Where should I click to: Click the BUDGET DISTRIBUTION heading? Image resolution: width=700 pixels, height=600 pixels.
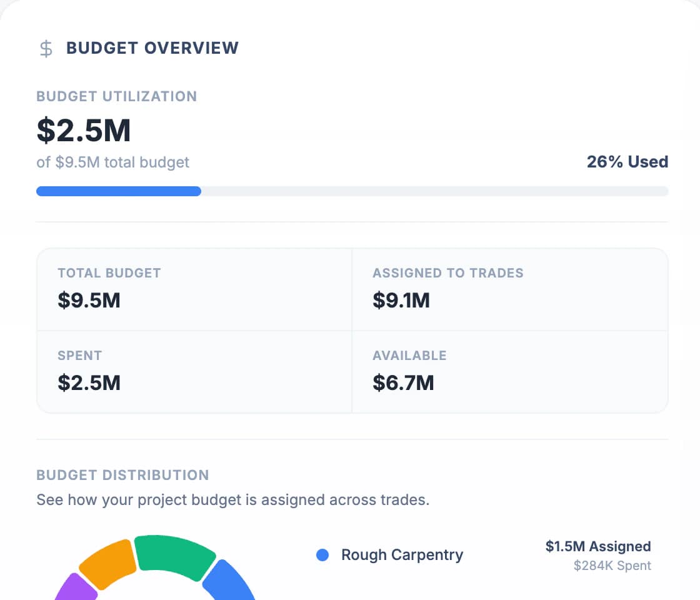point(122,475)
